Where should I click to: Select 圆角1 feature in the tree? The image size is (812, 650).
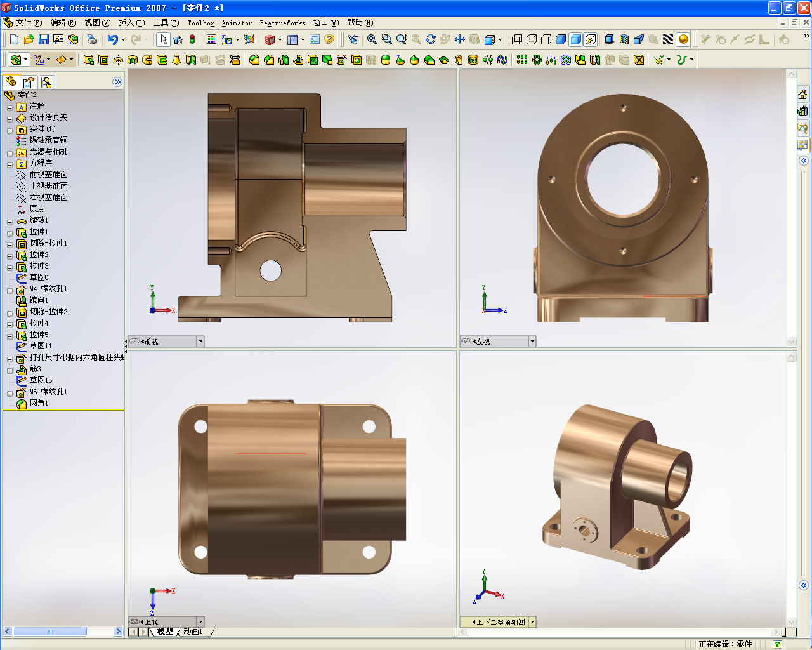39,403
